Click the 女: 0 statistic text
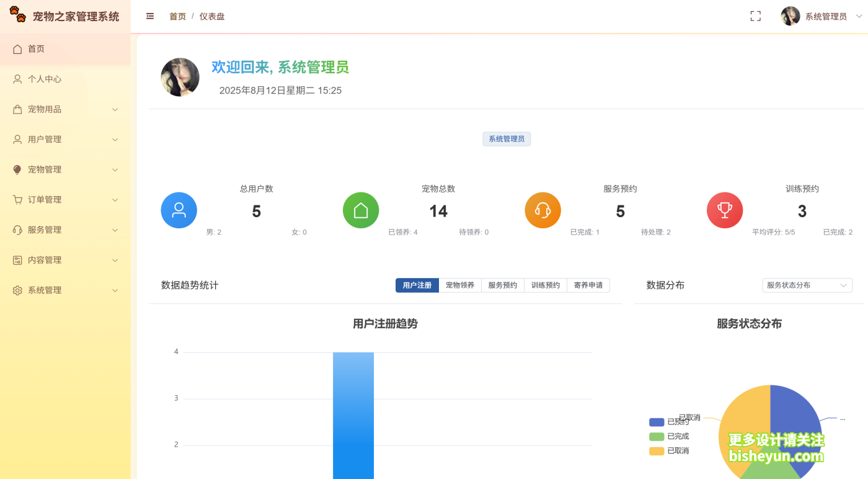 [299, 232]
